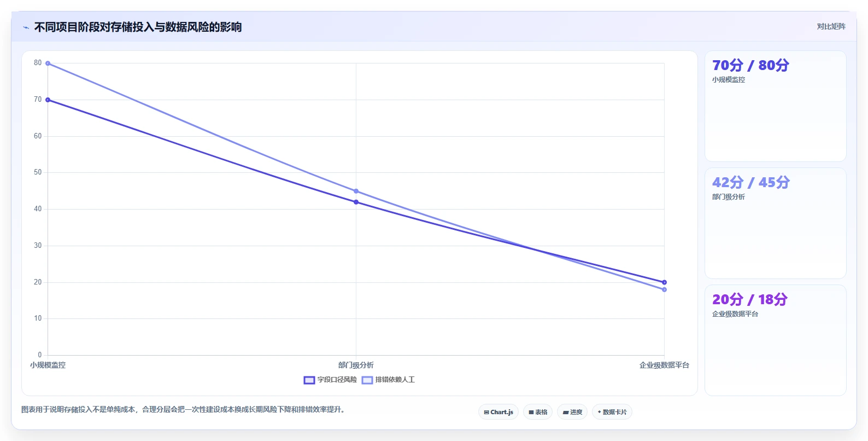
Task: Click the 42分 / 45分 card value
Action: coord(750,182)
